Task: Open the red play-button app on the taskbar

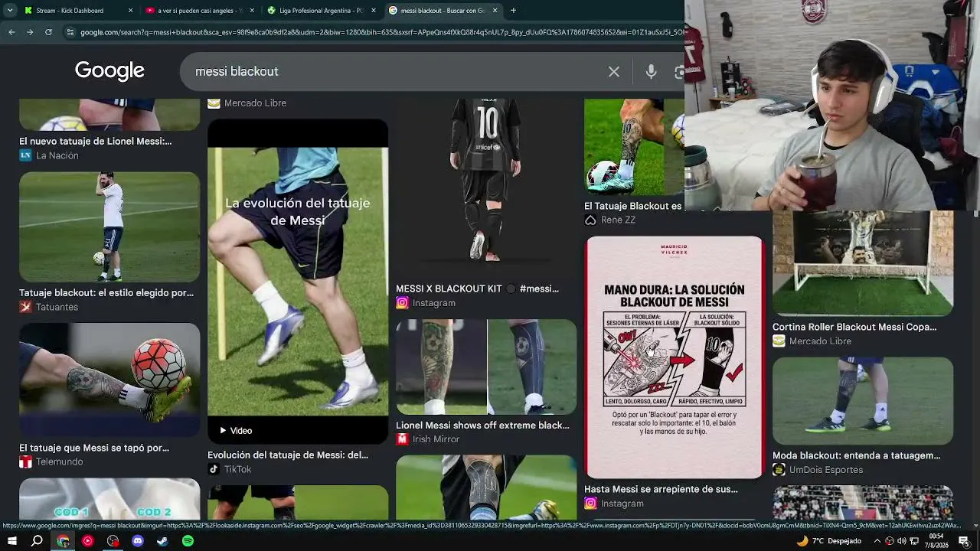Action: click(x=88, y=541)
